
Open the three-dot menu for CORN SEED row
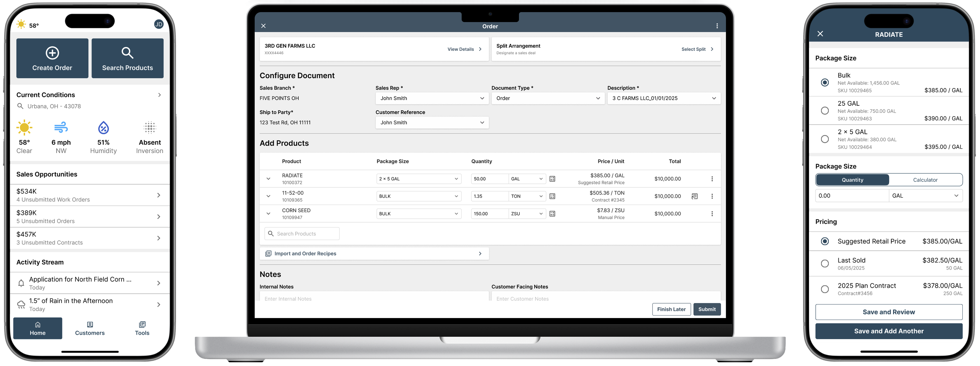point(712,214)
